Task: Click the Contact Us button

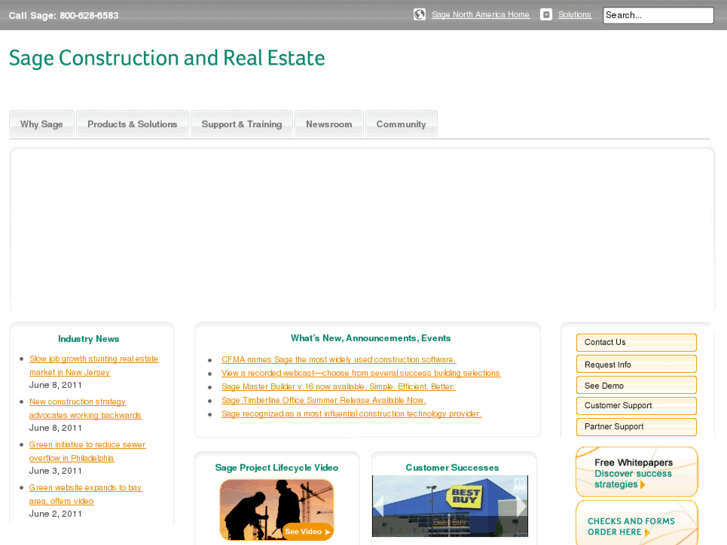Action: [636, 342]
